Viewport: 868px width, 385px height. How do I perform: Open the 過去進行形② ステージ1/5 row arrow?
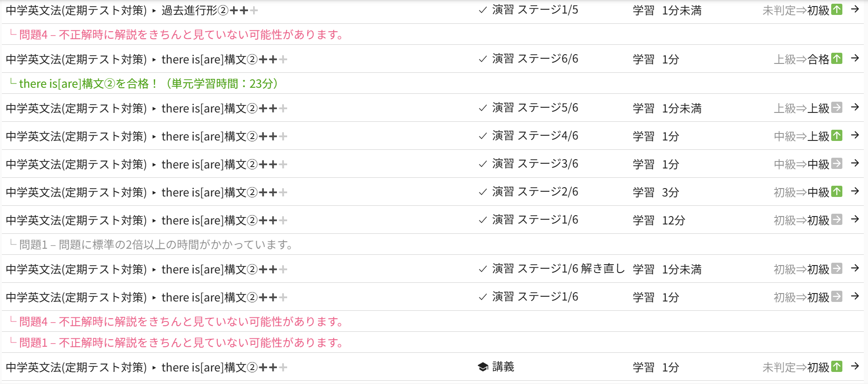click(855, 9)
